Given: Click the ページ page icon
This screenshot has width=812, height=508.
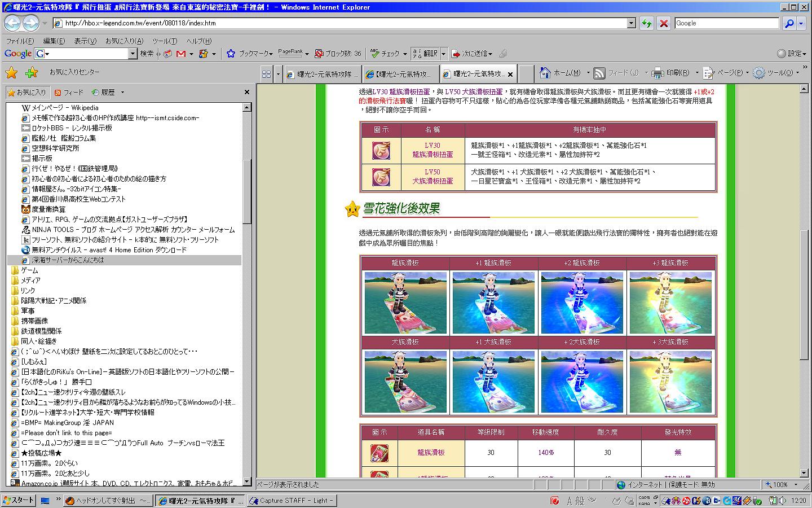Looking at the screenshot, I should (708, 73).
